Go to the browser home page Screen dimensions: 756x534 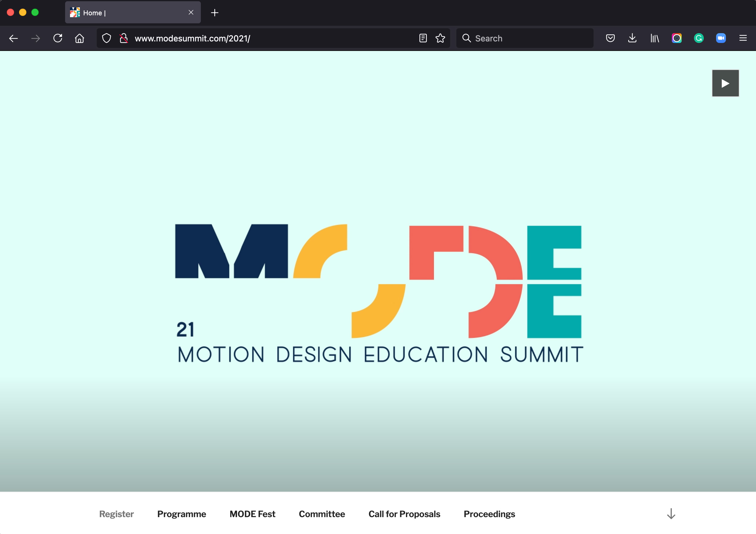pyautogui.click(x=79, y=38)
